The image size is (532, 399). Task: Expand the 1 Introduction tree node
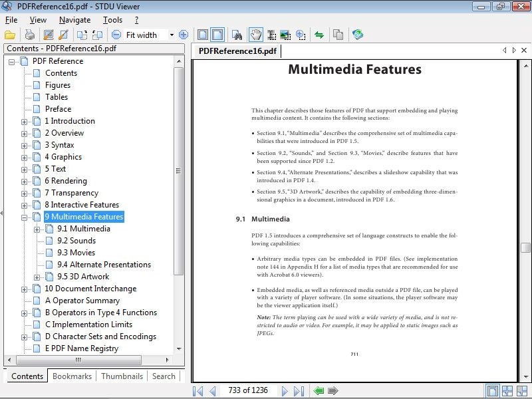coord(25,121)
